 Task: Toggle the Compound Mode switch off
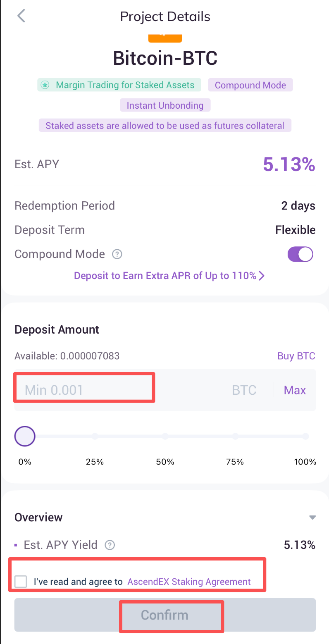tap(300, 254)
